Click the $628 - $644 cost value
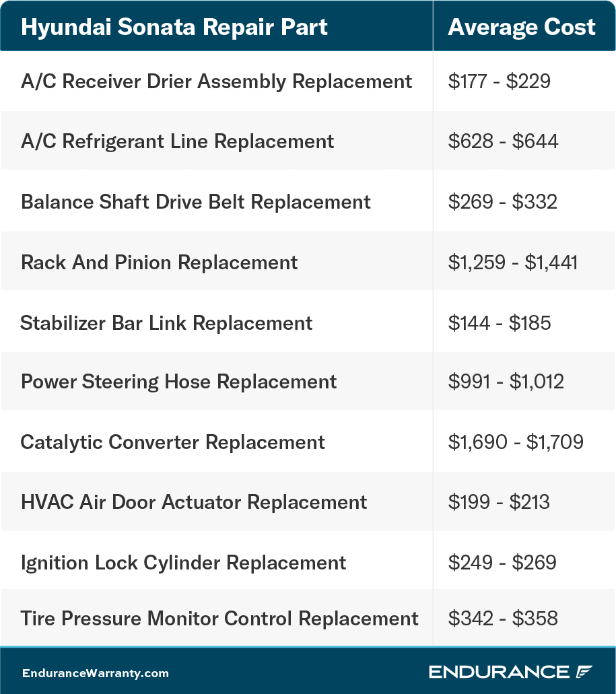 tap(503, 141)
